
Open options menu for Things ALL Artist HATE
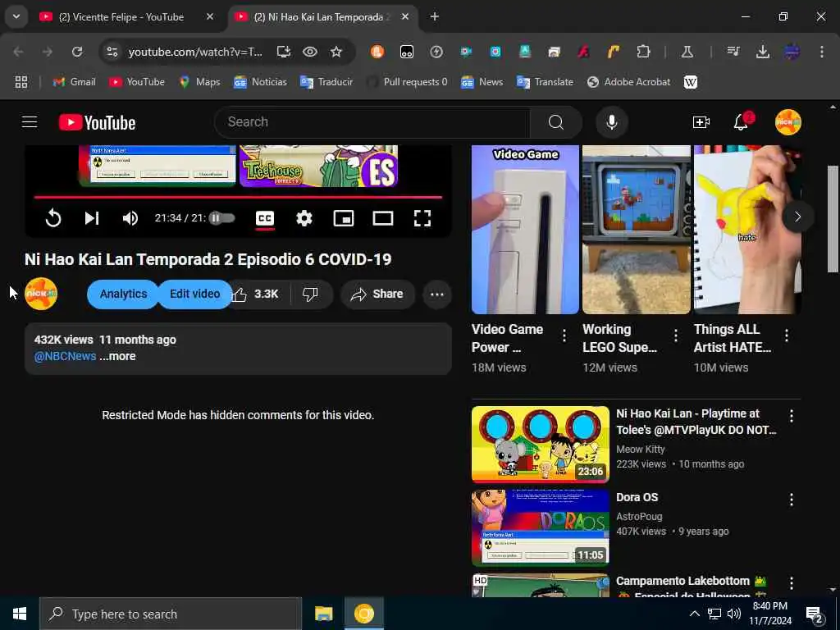[787, 336]
